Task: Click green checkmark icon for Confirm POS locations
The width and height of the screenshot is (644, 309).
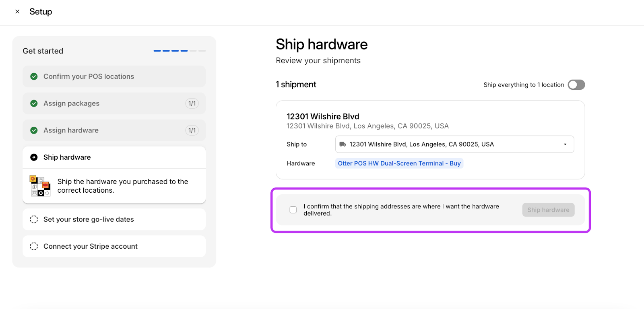Action: coord(34,76)
